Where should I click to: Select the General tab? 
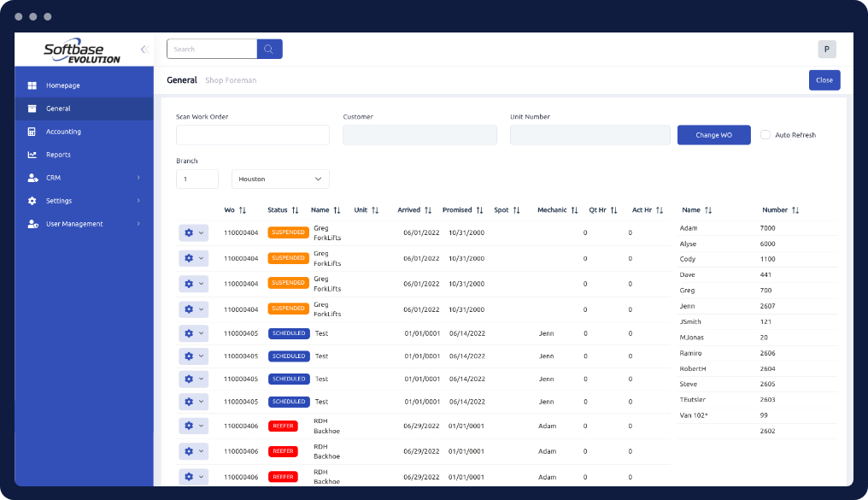coord(181,79)
